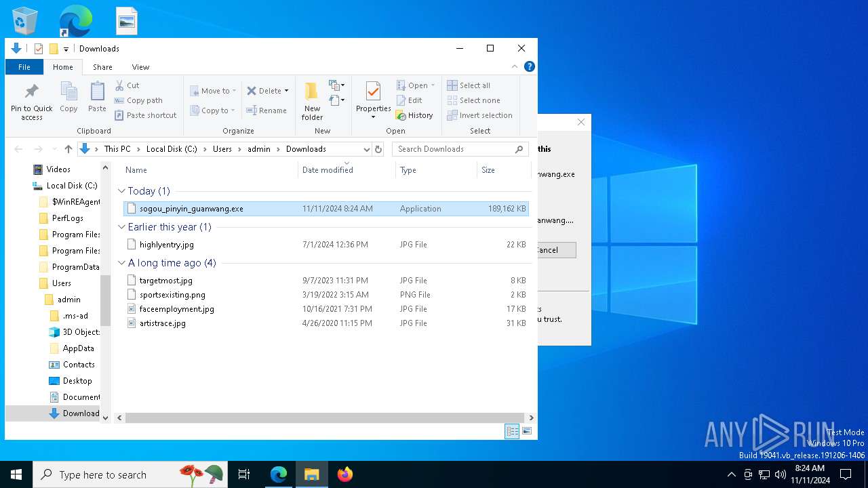Click the horizontal scrollbar in file list
This screenshot has width=868, height=488.
click(325, 418)
